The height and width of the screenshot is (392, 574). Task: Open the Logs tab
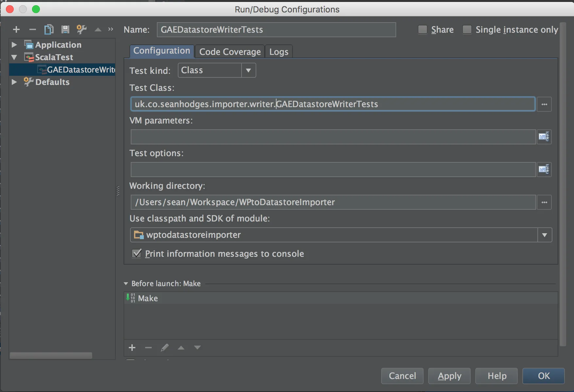(x=279, y=52)
